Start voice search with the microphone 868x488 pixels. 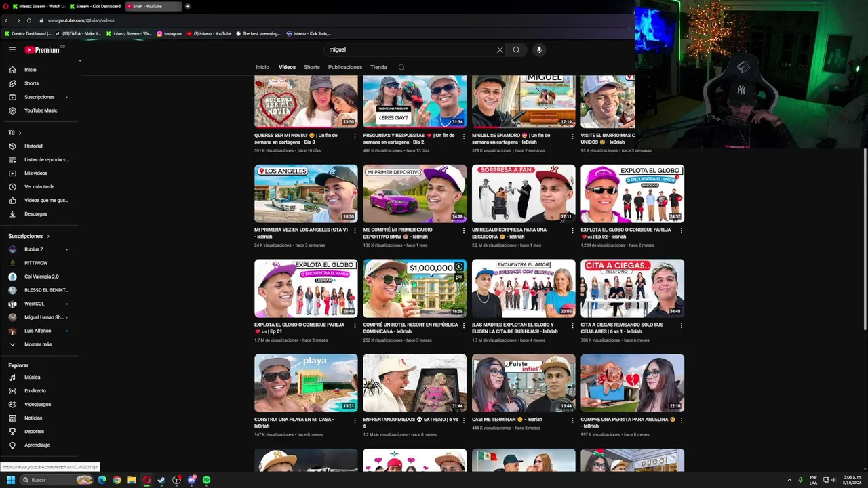click(539, 49)
